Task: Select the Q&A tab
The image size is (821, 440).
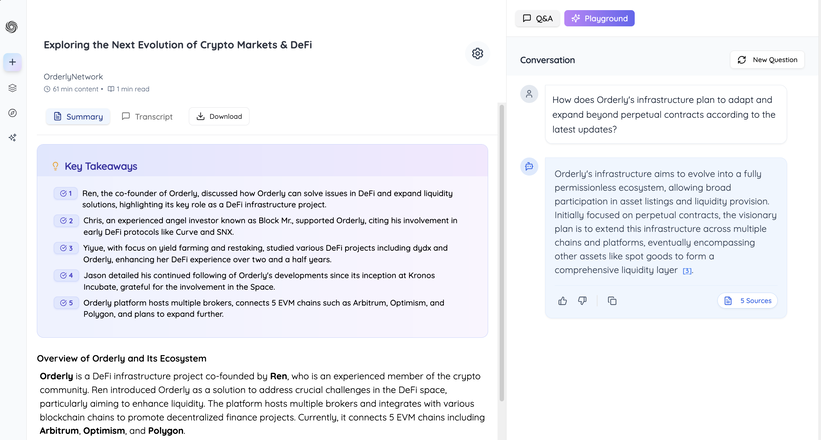Action: [537, 18]
